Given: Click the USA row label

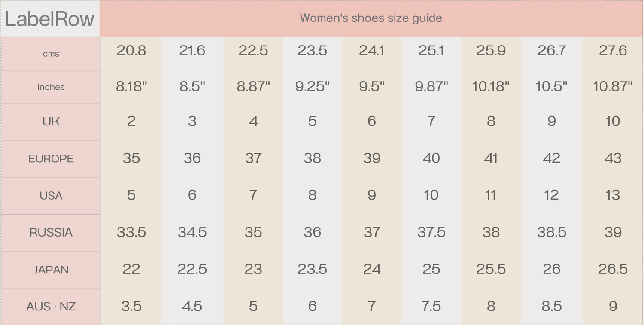Looking at the screenshot, I should 51,196.
